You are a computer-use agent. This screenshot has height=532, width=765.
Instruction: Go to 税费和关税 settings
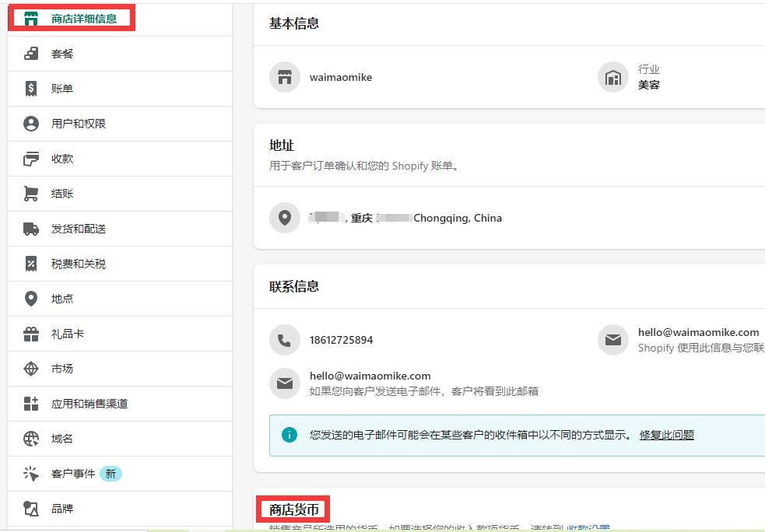(x=78, y=264)
